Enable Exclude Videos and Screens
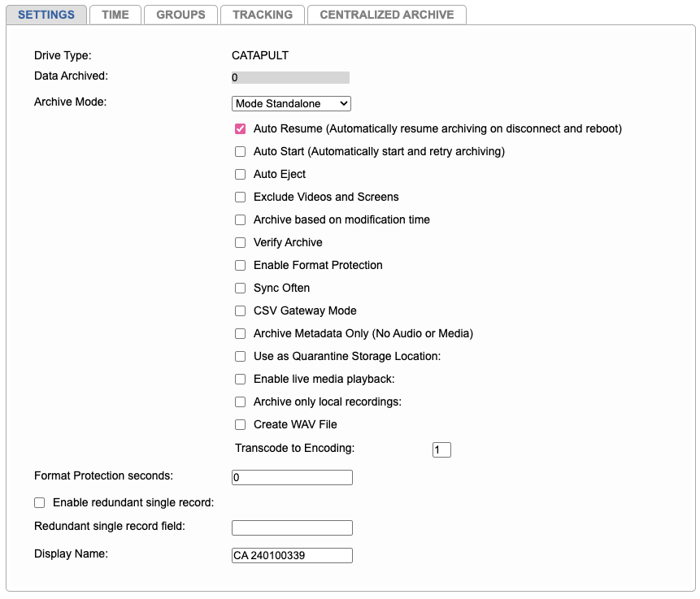This screenshot has width=700, height=599. [x=240, y=197]
